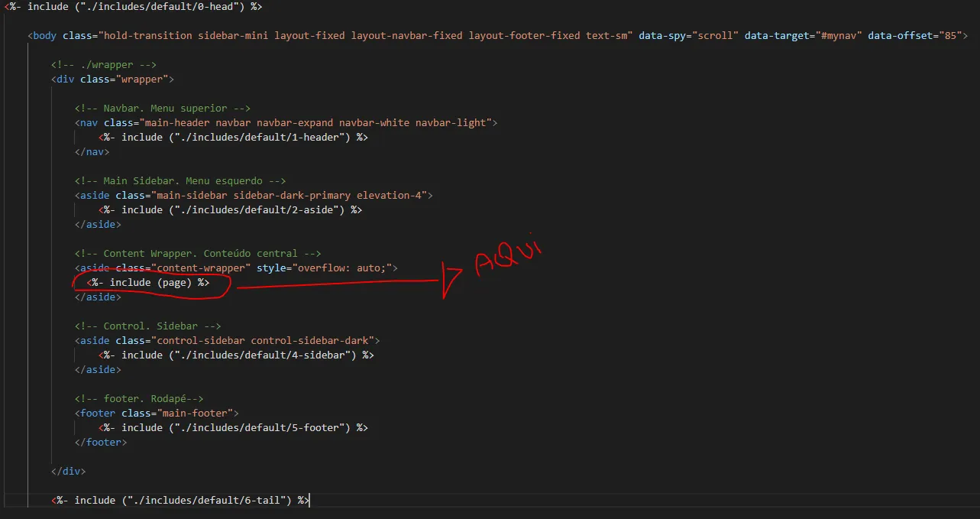Click the 1-header include statement
980x519 pixels.
point(233,138)
